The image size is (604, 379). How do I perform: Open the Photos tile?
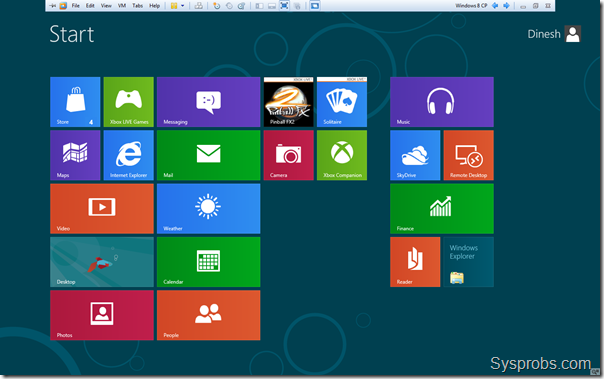[102, 315]
